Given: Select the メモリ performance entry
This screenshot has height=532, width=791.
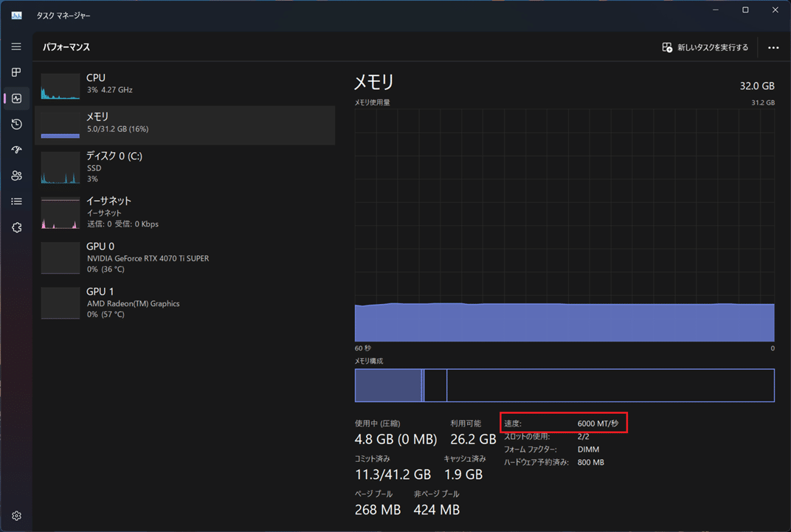Looking at the screenshot, I should click(185, 125).
